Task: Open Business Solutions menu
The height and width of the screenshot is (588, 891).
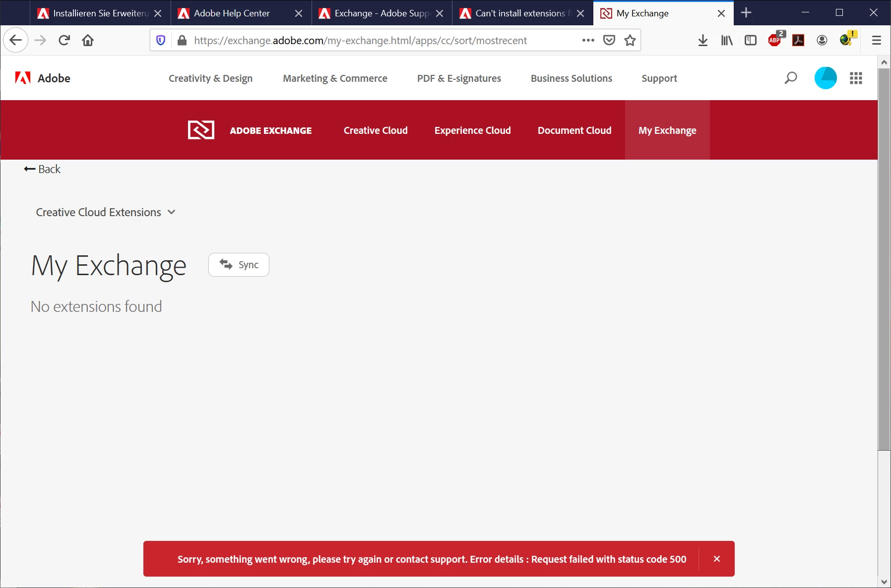Action: pyautogui.click(x=572, y=78)
